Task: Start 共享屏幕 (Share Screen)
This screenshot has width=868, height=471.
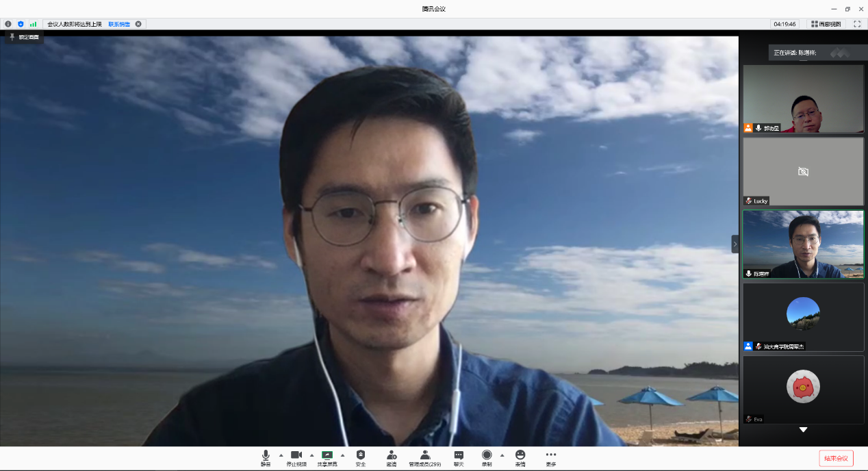Action: [327, 457]
